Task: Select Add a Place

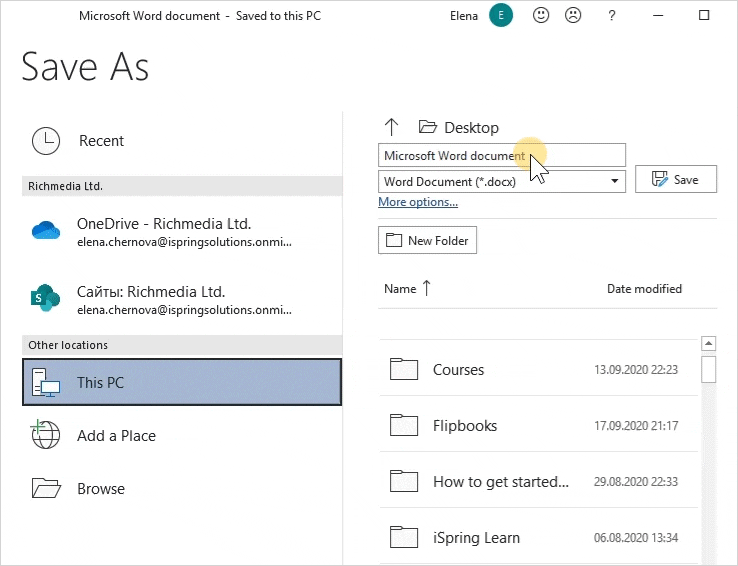Action: [x=182, y=435]
